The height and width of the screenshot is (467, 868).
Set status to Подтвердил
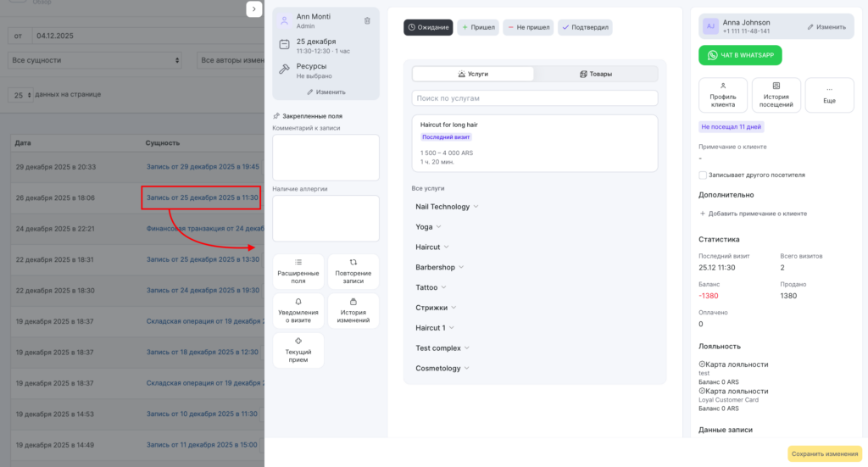point(585,27)
